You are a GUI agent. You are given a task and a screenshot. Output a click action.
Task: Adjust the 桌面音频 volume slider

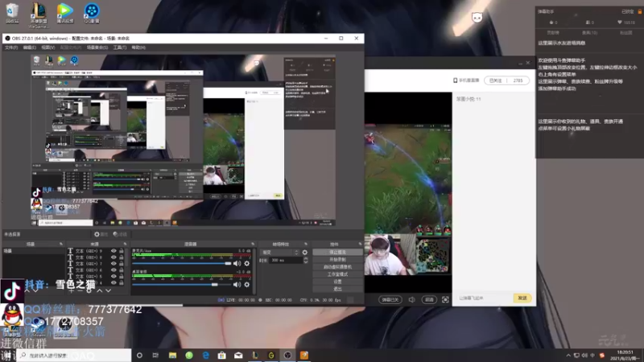click(x=182, y=285)
